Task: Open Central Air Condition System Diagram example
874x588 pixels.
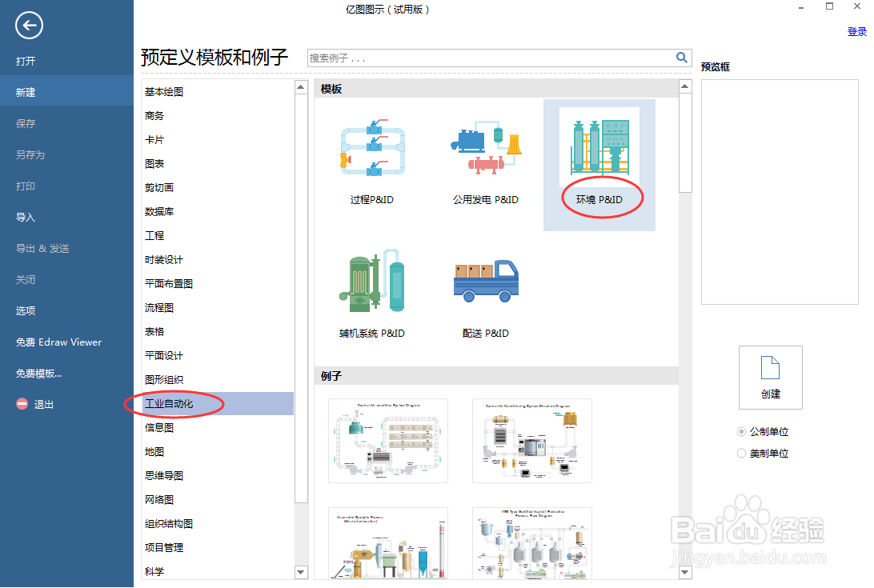Action: click(x=388, y=440)
